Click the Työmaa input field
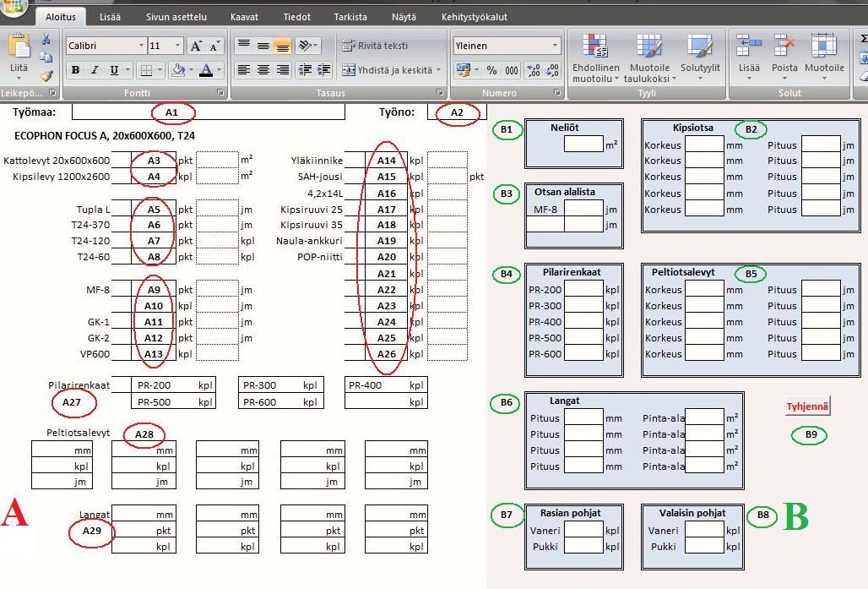The height and width of the screenshot is (589, 868). click(209, 112)
